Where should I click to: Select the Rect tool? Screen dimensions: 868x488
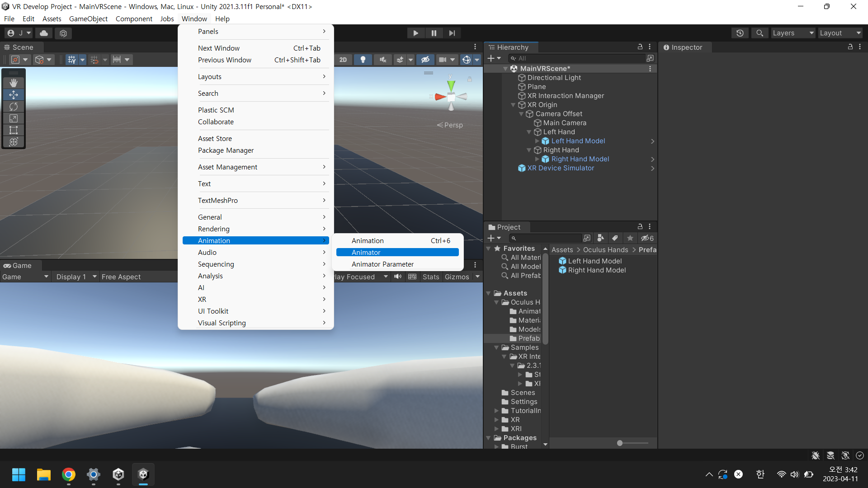pos(14,130)
